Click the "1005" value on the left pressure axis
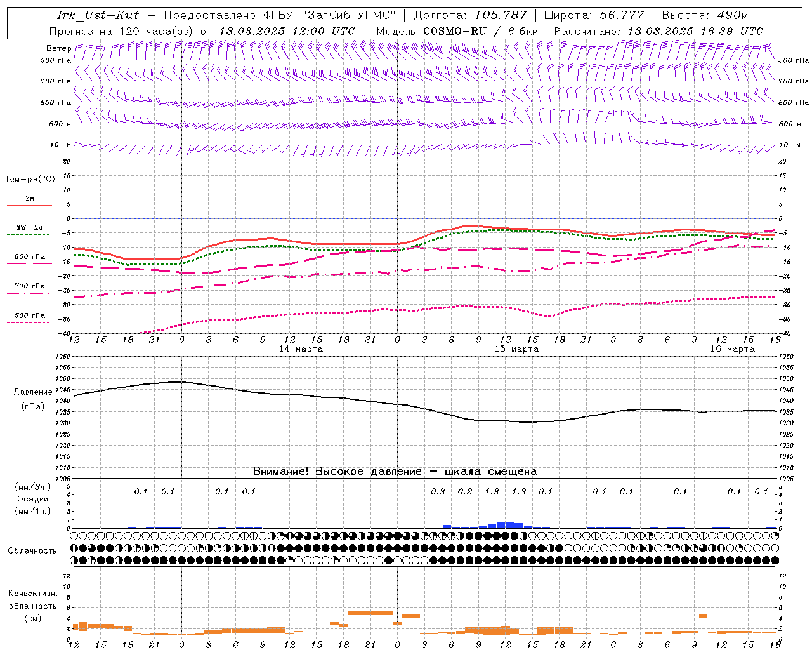812x650 pixels. tap(64, 478)
